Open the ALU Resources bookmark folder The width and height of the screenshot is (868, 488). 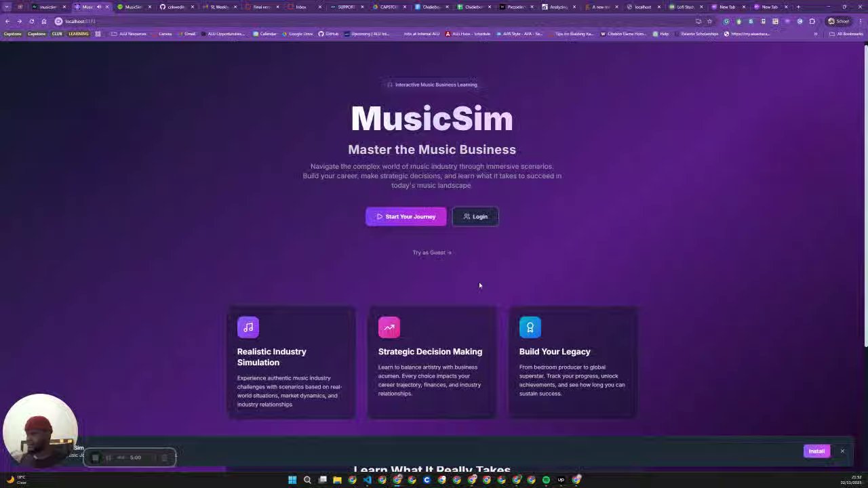pyautogui.click(x=129, y=34)
